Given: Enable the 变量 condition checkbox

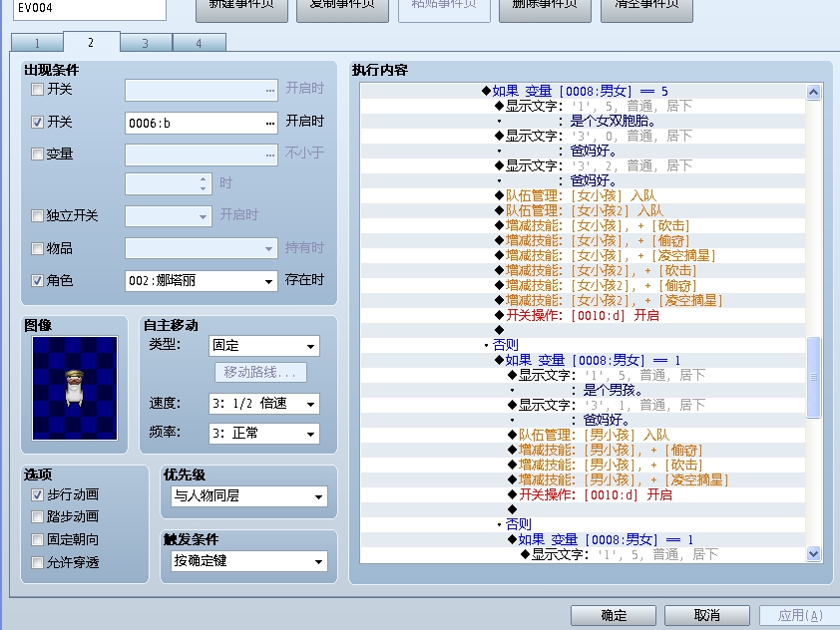Looking at the screenshot, I should coord(37,155).
